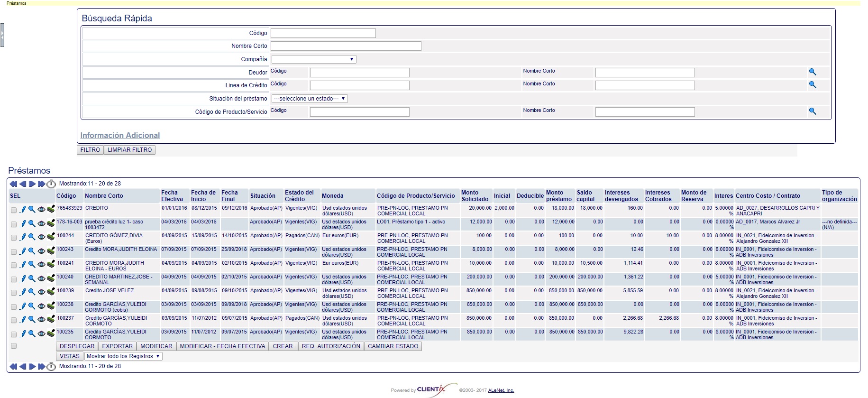Click the Deudor lookup magnifier icon

[x=812, y=72]
